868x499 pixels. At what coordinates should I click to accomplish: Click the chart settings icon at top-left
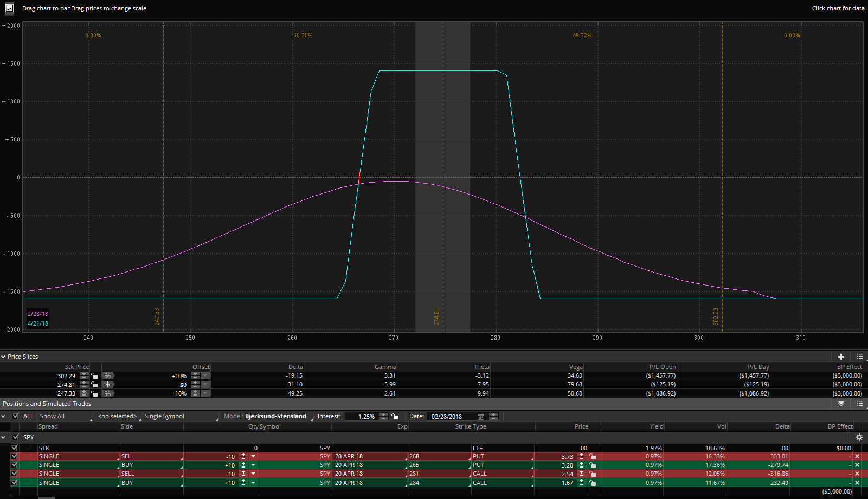[9, 8]
